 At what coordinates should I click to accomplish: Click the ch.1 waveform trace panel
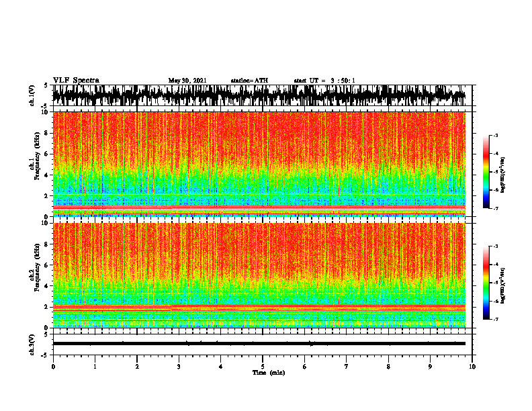[x=259, y=95]
